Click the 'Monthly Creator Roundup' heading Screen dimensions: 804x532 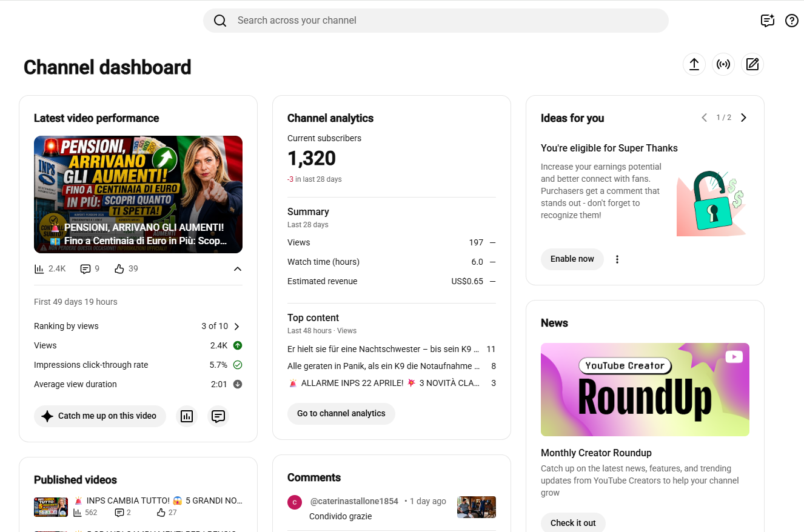point(596,453)
